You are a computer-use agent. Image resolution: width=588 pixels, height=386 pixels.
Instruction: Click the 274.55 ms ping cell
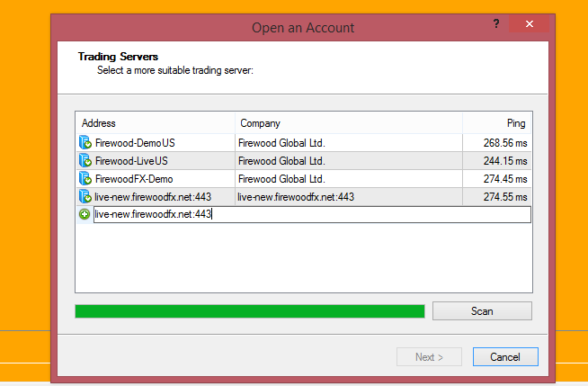click(503, 196)
